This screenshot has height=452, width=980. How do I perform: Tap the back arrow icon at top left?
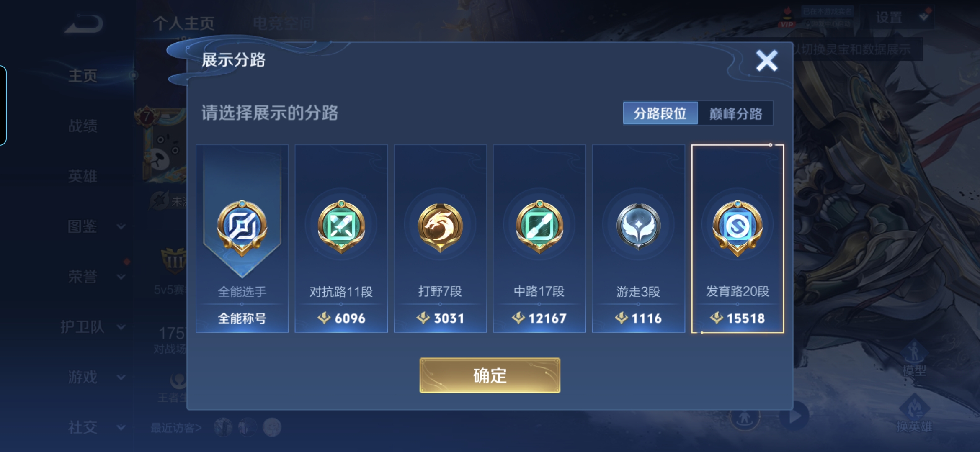[84, 24]
